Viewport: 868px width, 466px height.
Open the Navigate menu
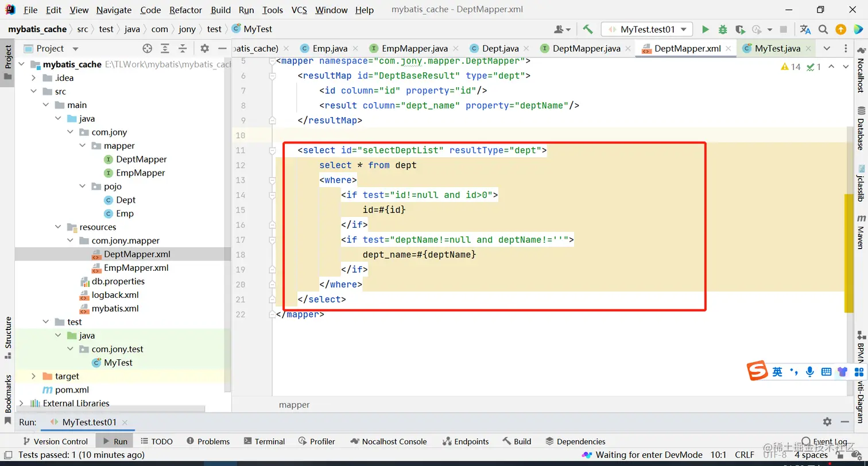pos(114,10)
